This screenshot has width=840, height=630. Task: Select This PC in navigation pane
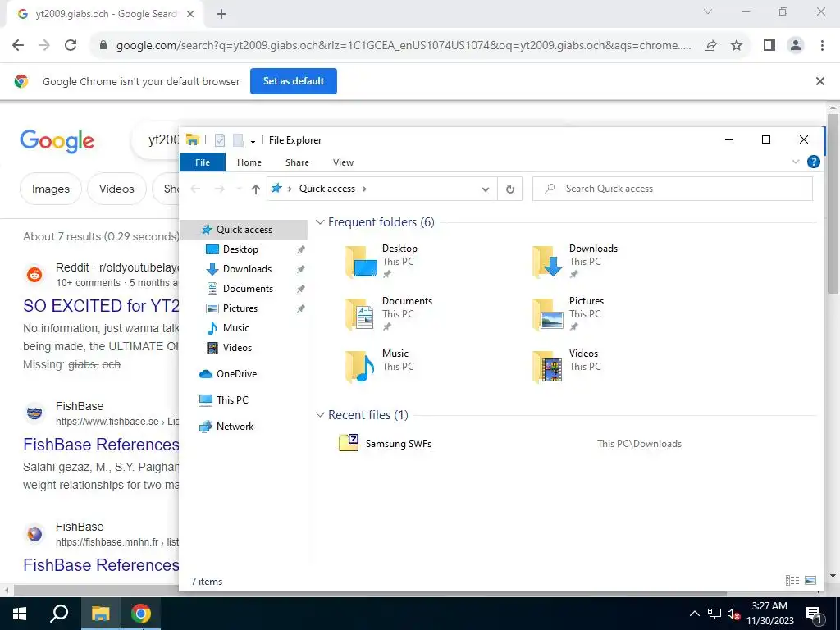[232, 400]
